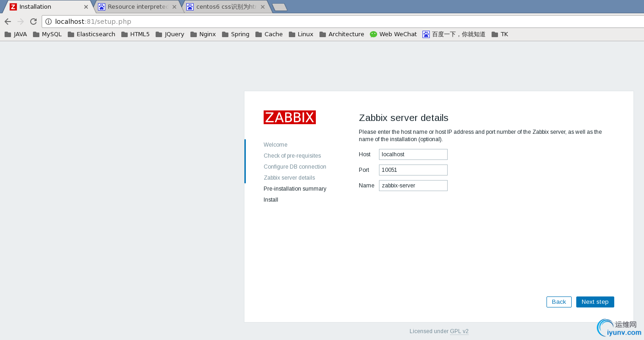Screen dimensions: 644x340
Task: Open the GPL v2 license link
Action: 459,331
